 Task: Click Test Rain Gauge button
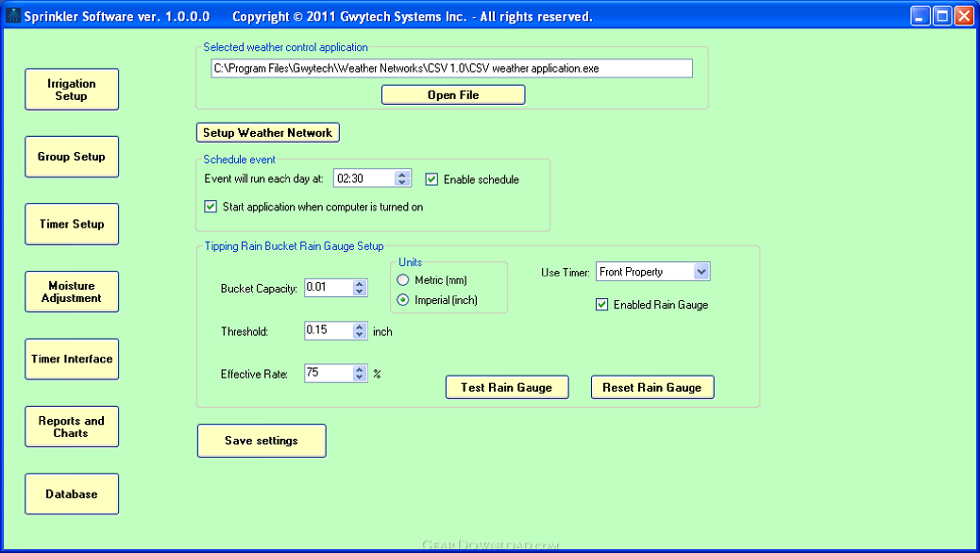507,388
